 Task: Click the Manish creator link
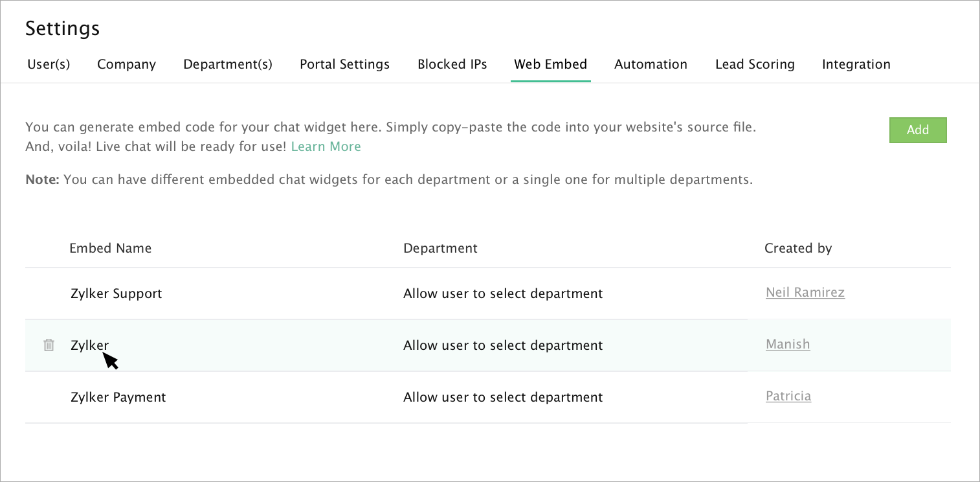click(x=788, y=344)
